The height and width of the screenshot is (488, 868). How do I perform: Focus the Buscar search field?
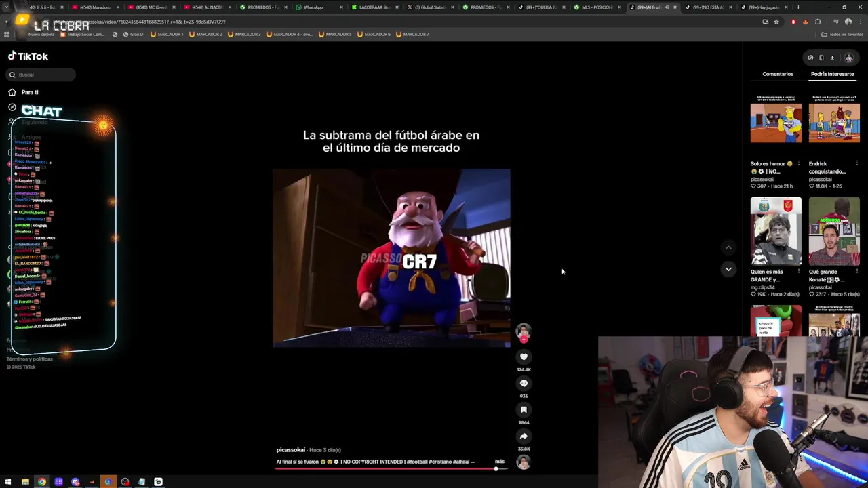pos(41,75)
